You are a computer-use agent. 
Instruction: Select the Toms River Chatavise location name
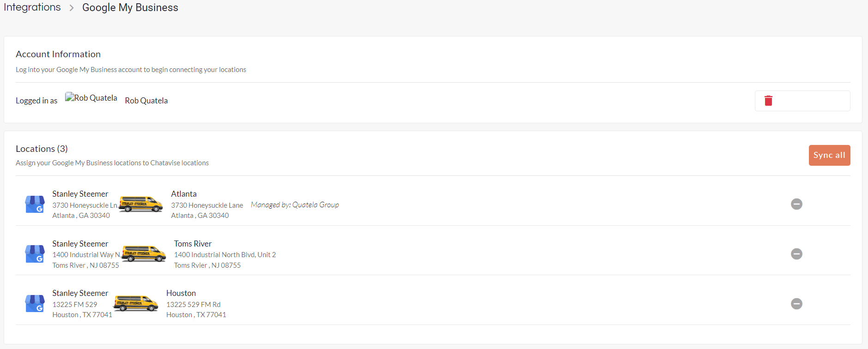pyautogui.click(x=193, y=244)
